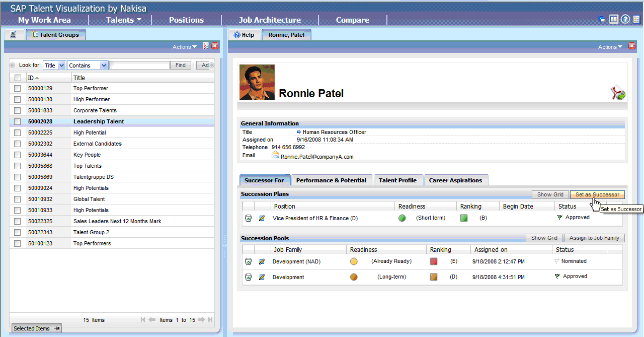Go to My Work Area

pyautogui.click(x=44, y=20)
